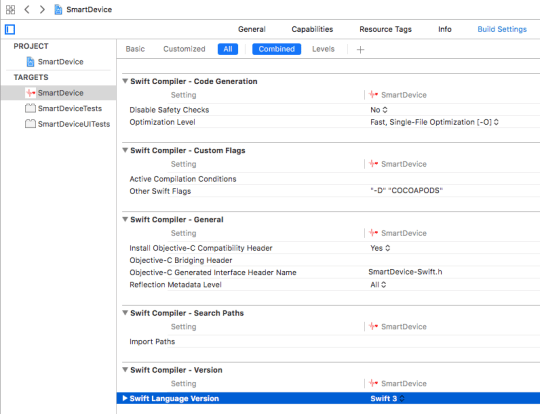Select the Build Settings tab
The image size is (540, 414).
pyautogui.click(x=502, y=29)
